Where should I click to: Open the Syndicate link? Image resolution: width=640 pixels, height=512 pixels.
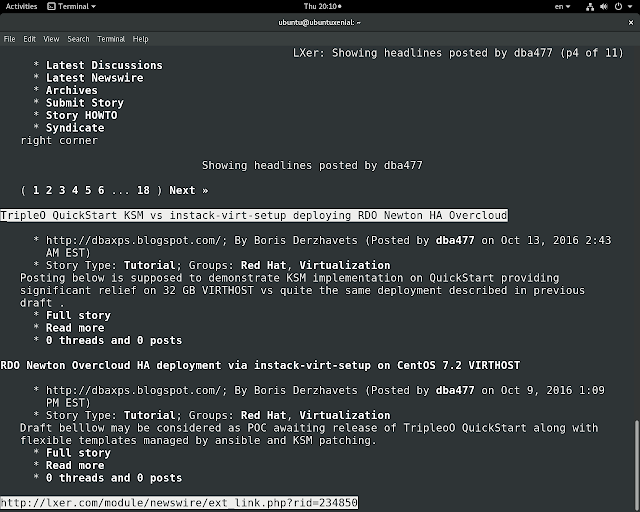pyautogui.click(x=75, y=128)
